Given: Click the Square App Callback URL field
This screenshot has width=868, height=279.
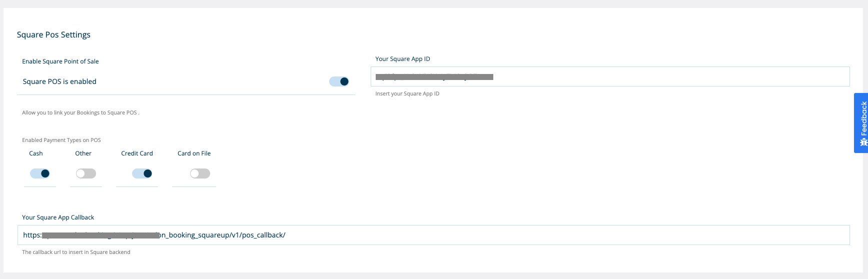Looking at the screenshot, I should coord(433,235).
